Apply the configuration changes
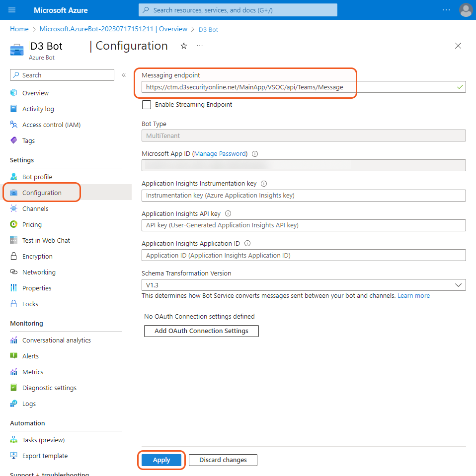Image resolution: width=476 pixels, height=476 pixels. point(161,460)
